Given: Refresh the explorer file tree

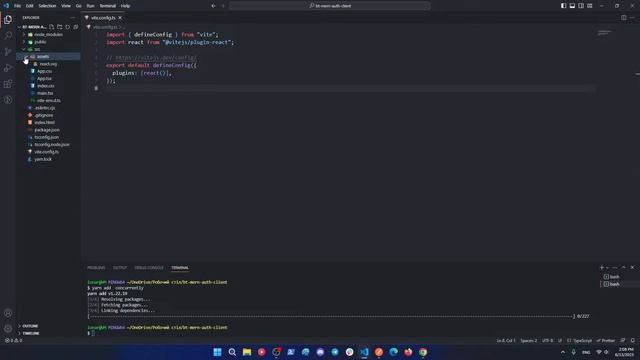Looking at the screenshot, I should [68, 27].
